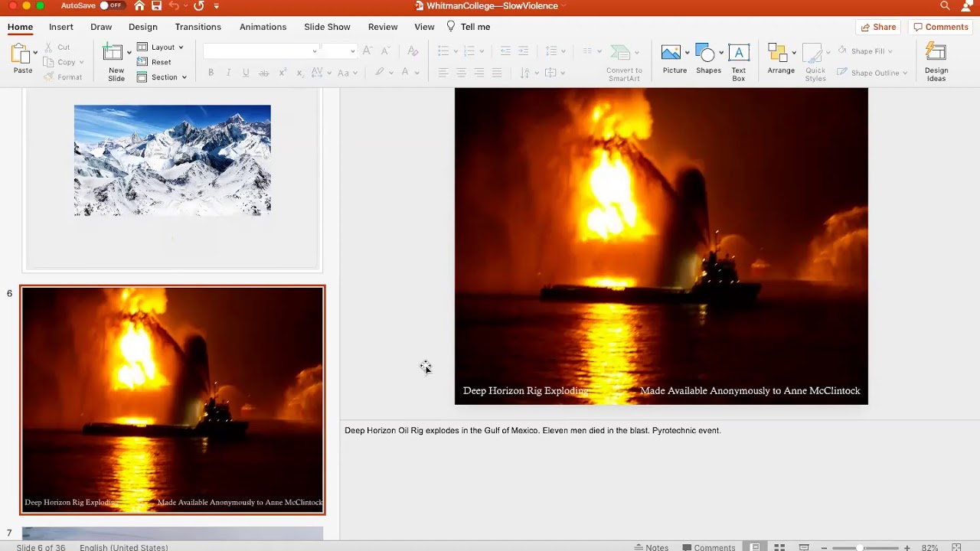The width and height of the screenshot is (980, 551).
Task: Select slide 6 thumbnail of burning rig
Action: pyautogui.click(x=172, y=399)
